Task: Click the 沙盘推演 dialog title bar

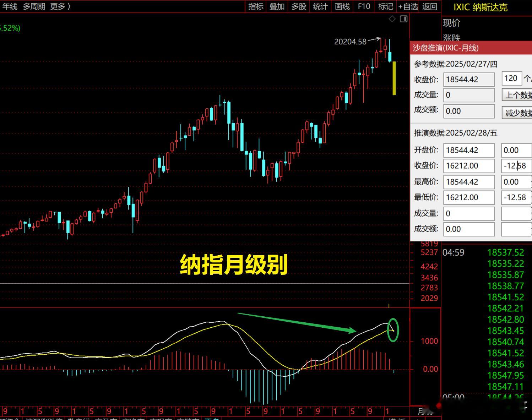Action: 471,48
